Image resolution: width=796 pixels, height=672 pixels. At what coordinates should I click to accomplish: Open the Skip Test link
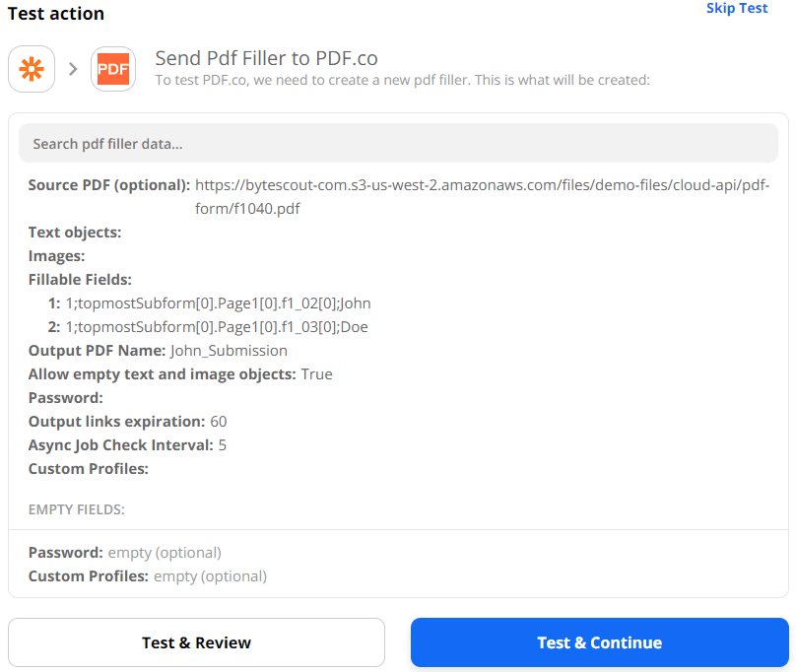[737, 9]
